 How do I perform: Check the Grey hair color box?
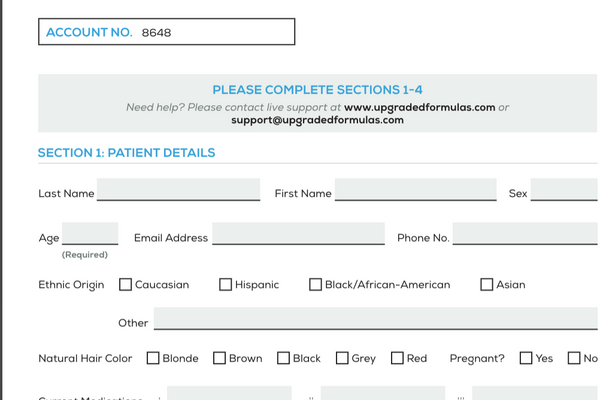point(342,358)
